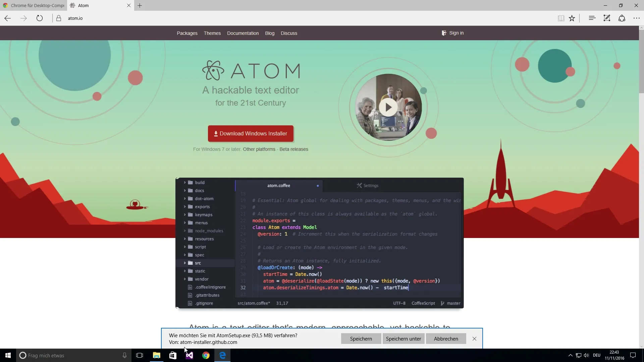Play the Atom intro video
644x362 pixels.
pyautogui.click(x=388, y=107)
